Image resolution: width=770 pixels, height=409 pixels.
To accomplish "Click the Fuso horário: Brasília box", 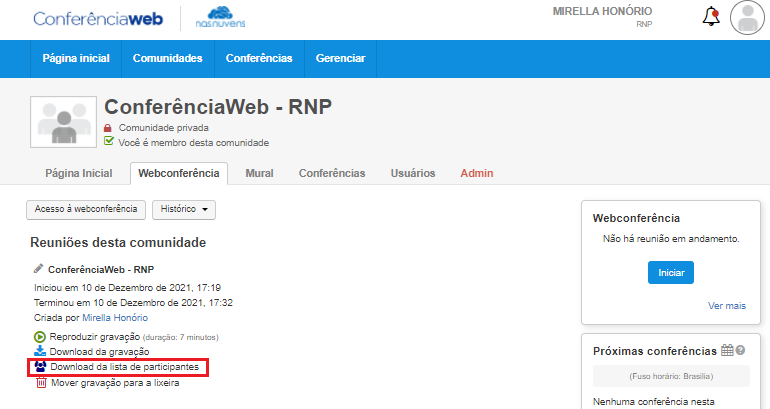I will coord(671,376).
